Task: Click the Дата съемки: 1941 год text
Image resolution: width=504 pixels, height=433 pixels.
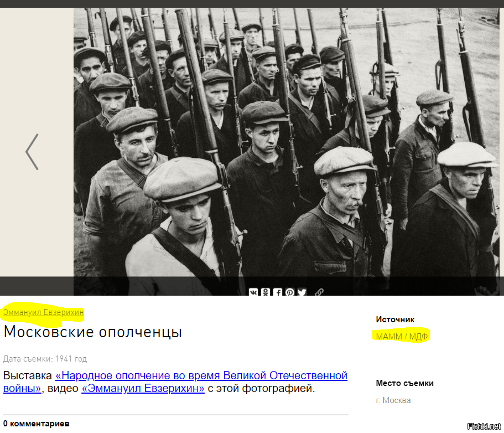Action: pos(45,359)
